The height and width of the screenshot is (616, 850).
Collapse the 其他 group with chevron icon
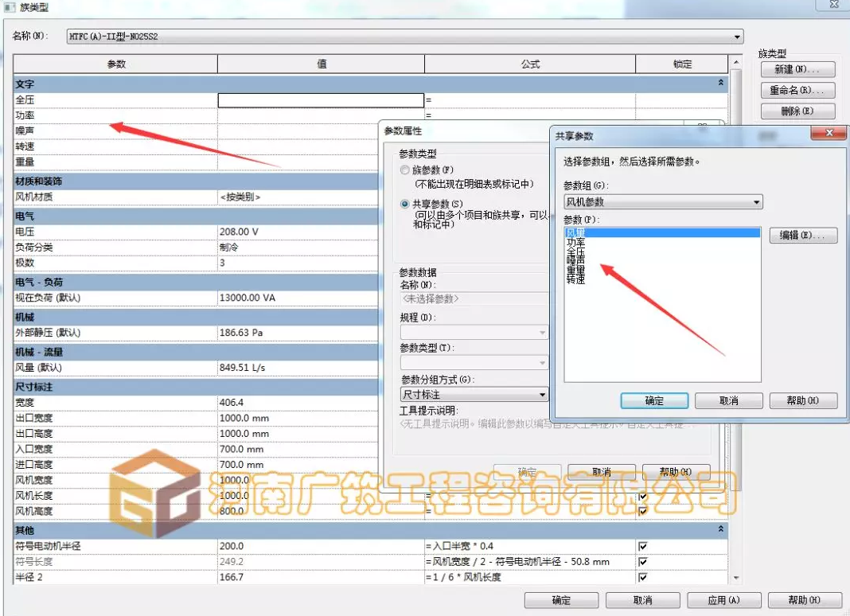[721, 529]
